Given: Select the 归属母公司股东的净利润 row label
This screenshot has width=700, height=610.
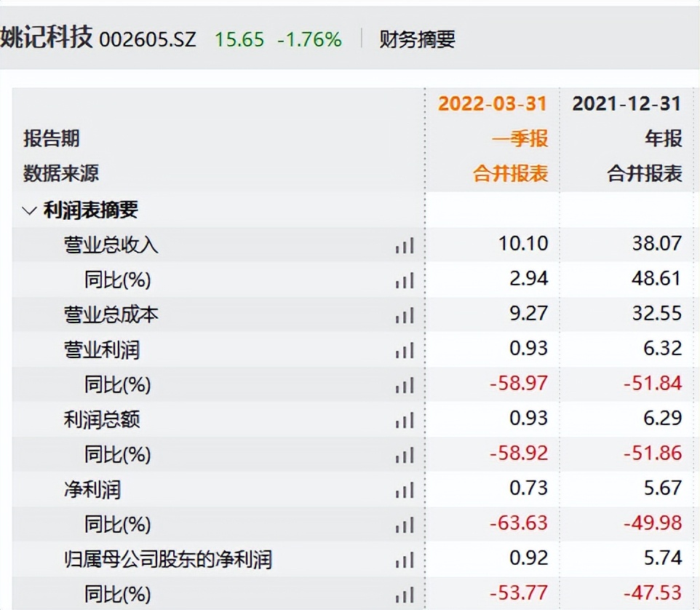Looking at the screenshot, I should [x=168, y=560].
